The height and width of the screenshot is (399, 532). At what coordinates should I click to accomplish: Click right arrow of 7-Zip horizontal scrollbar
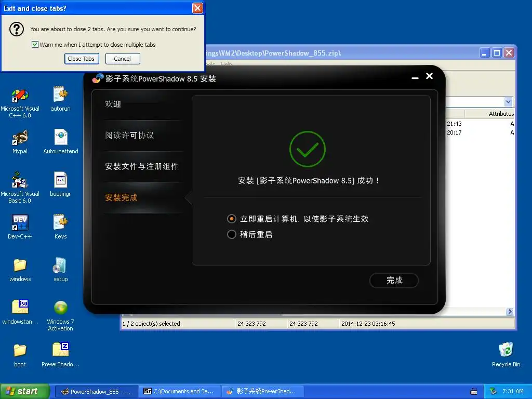[509, 312]
